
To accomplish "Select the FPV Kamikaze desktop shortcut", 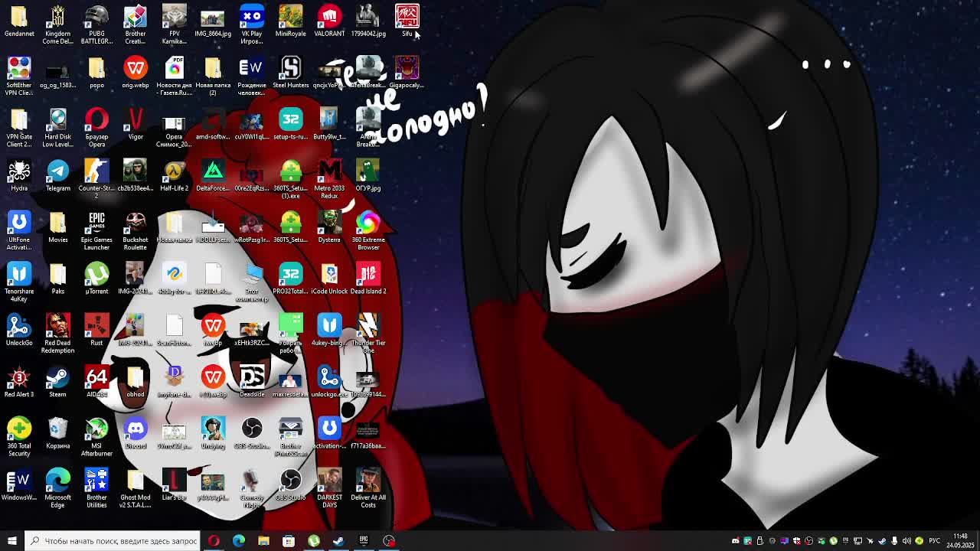I will (174, 24).
